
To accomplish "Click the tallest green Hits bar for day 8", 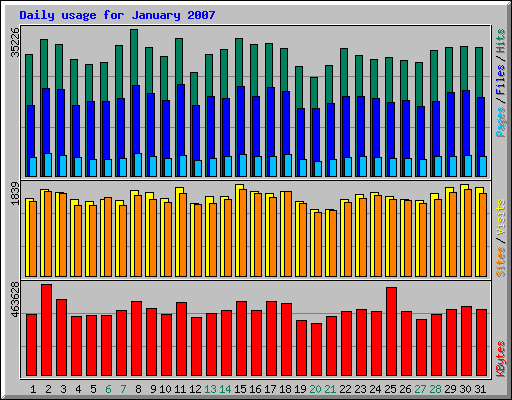I will (x=134, y=57).
